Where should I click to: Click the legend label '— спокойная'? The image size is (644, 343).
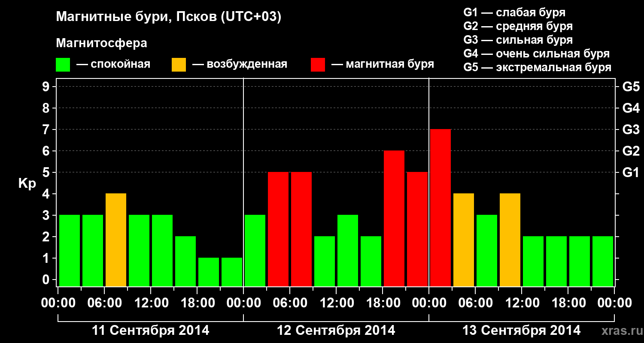click(x=113, y=65)
